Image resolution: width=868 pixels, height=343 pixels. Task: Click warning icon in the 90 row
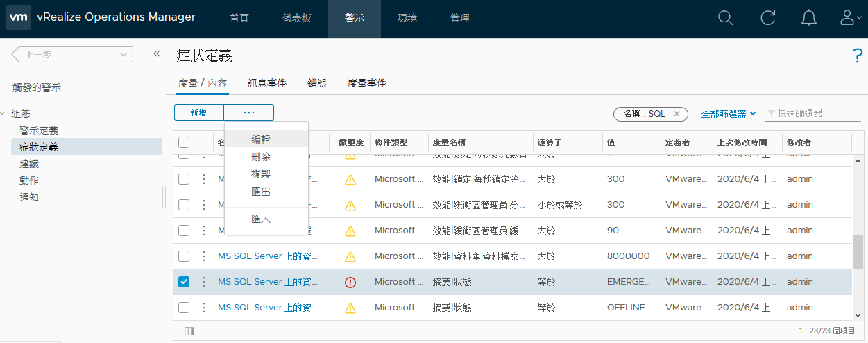tap(350, 231)
